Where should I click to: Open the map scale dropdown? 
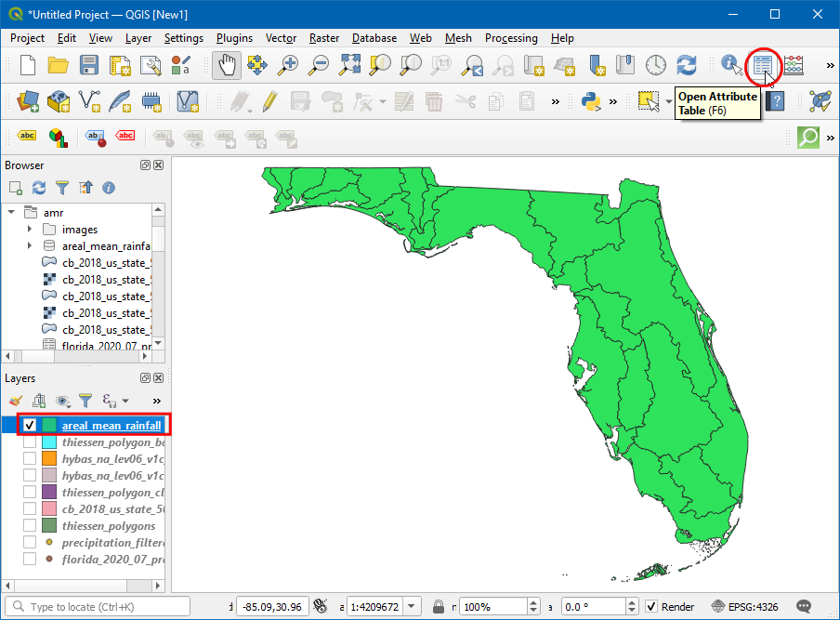tap(412, 607)
